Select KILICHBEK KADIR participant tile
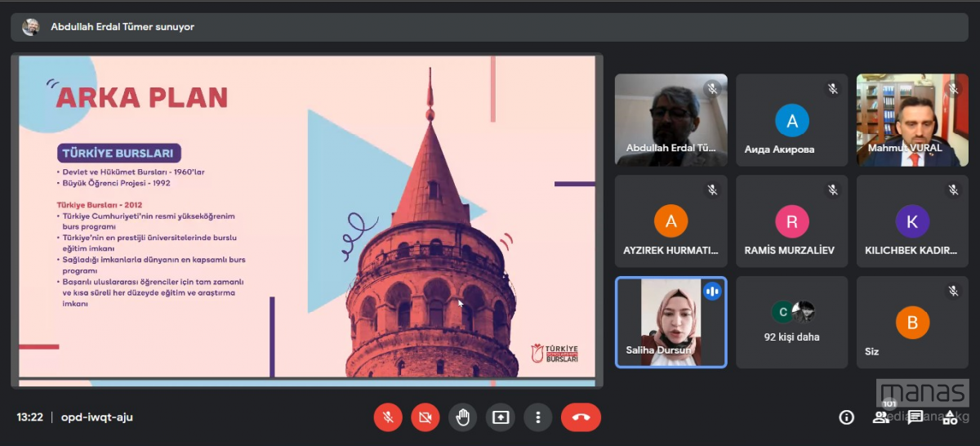This screenshot has height=446, width=980. [x=912, y=221]
